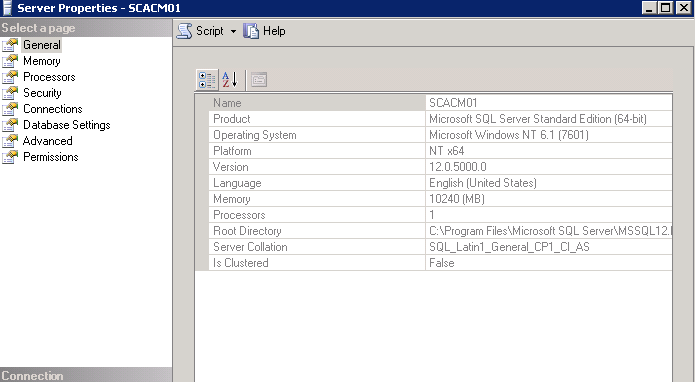
Task: Click the icon beside Processors page
Action: 10,77
